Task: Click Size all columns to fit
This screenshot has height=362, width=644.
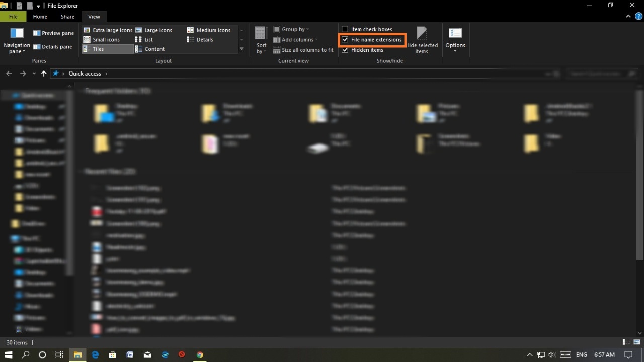Action: pyautogui.click(x=303, y=50)
